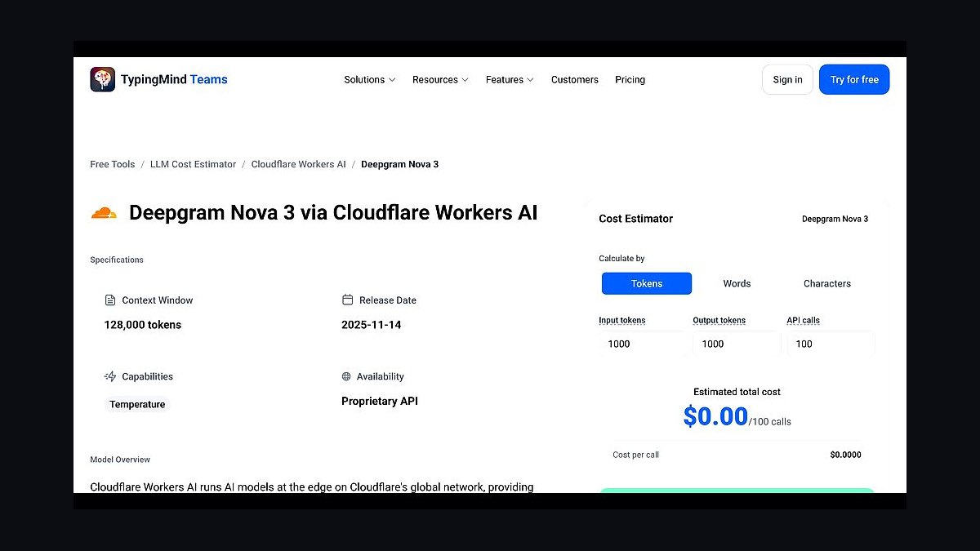Expand the Features dropdown menu
The width and height of the screenshot is (980, 551).
[x=510, y=80]
